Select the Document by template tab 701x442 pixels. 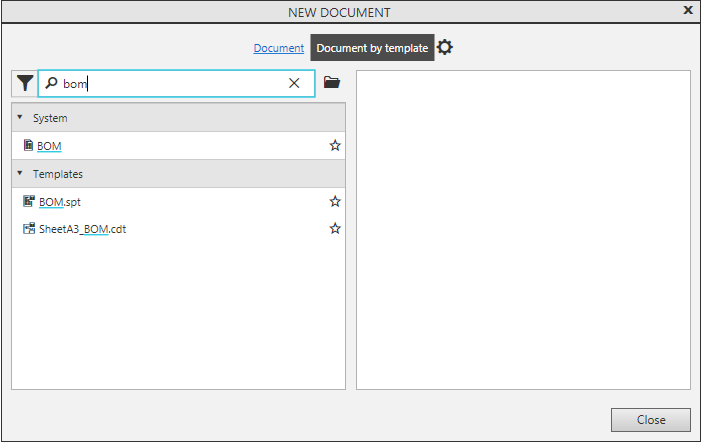tap(372, 48)
